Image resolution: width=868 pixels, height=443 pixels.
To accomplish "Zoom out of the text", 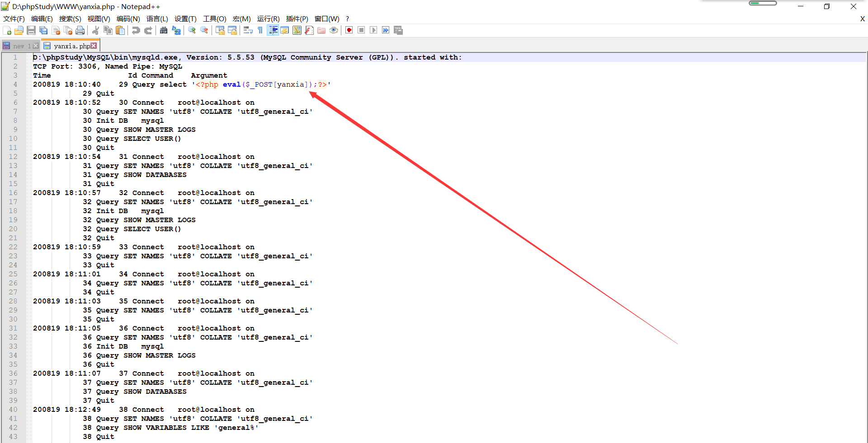I will coord(204,30).
